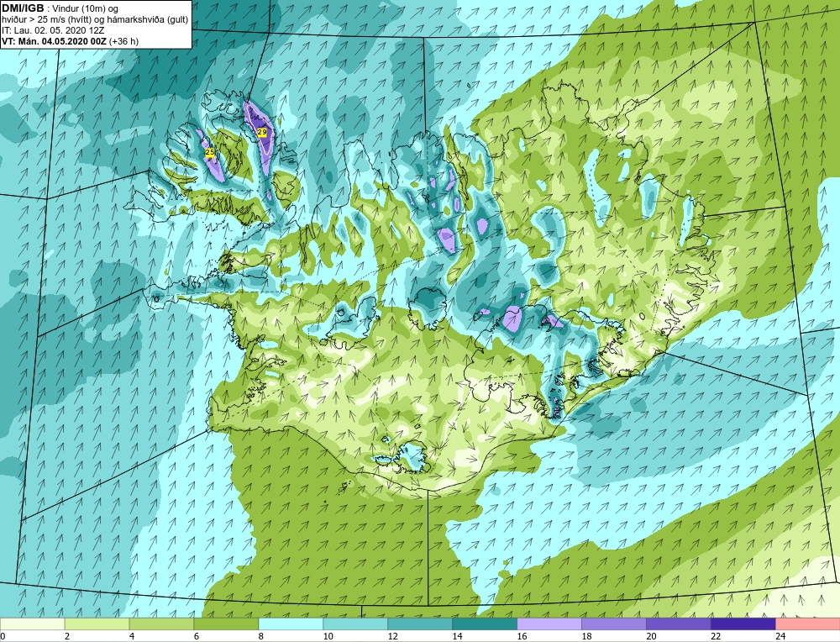Click legend scale value 16
Viewport: 840px width, 642px height.
(x=522, y=636)
